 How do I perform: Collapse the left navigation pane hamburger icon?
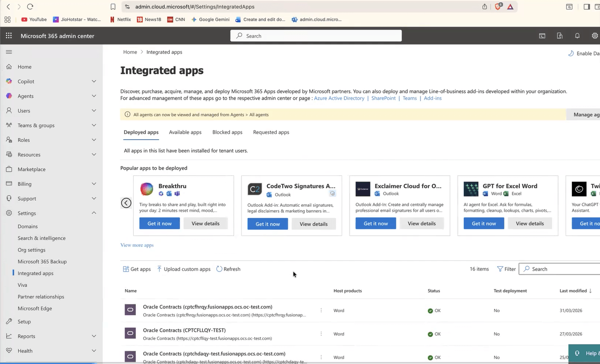[x=9, y=52]
